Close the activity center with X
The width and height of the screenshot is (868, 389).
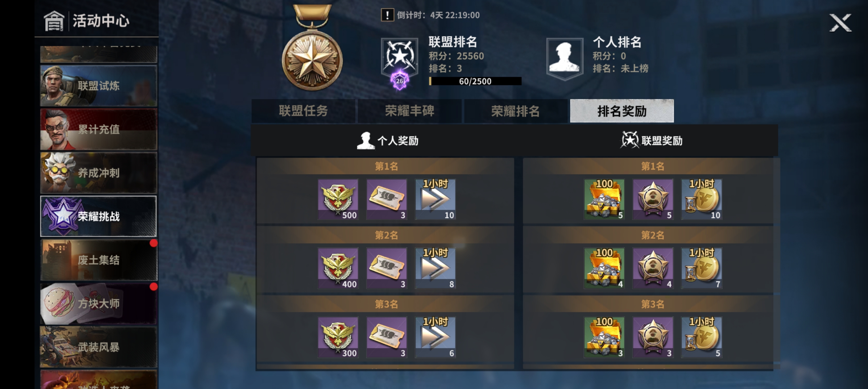tap(840, 23)
